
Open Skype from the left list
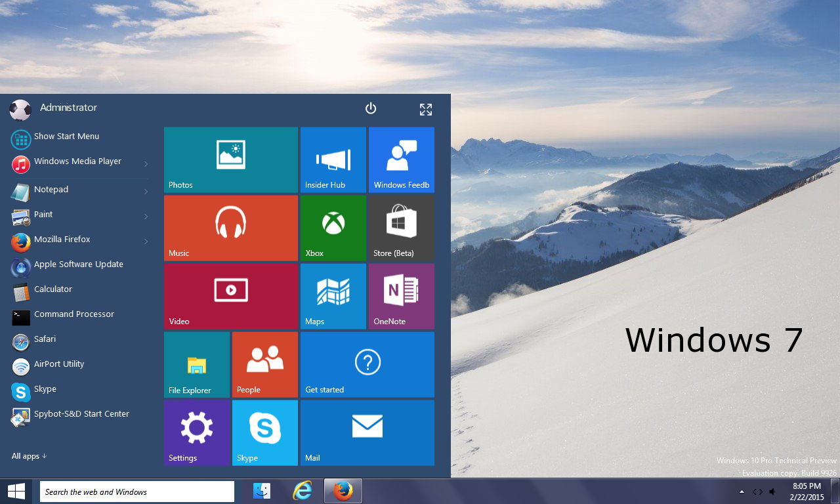[79, 391]
